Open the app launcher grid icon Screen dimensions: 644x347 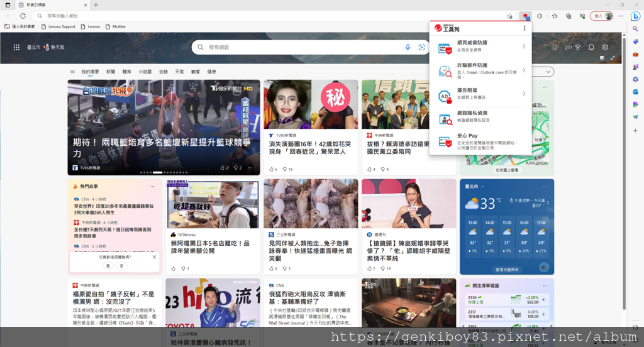16,47
